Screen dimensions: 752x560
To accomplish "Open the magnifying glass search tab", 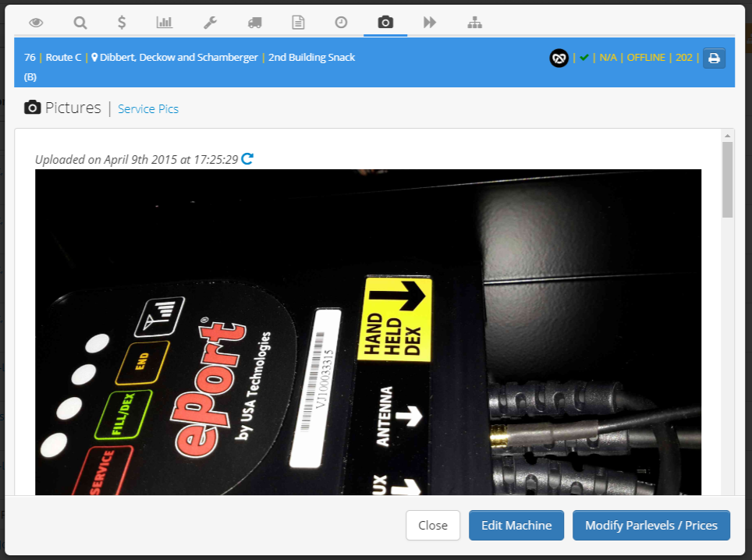I will click(x=80, y=23).
